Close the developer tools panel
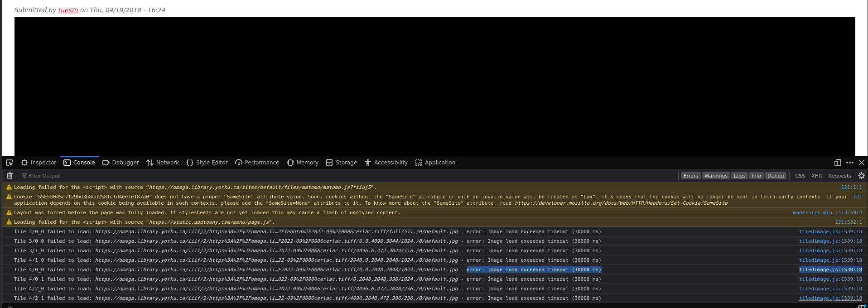Image resolution: width=868 pixels, height=308 pixels. click(862, 163)
